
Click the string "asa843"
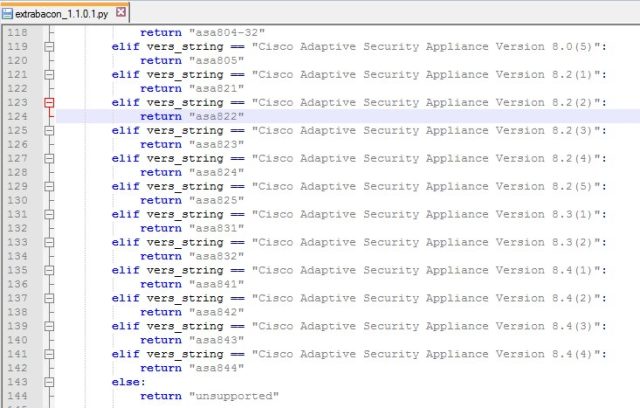[x=216, y=340]
